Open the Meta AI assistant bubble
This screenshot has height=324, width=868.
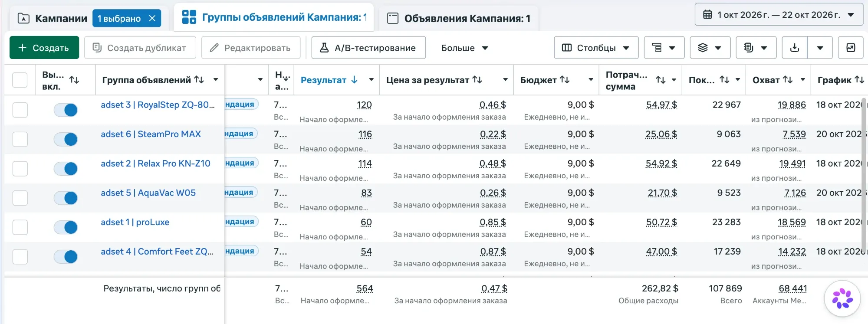coord(842,298)
